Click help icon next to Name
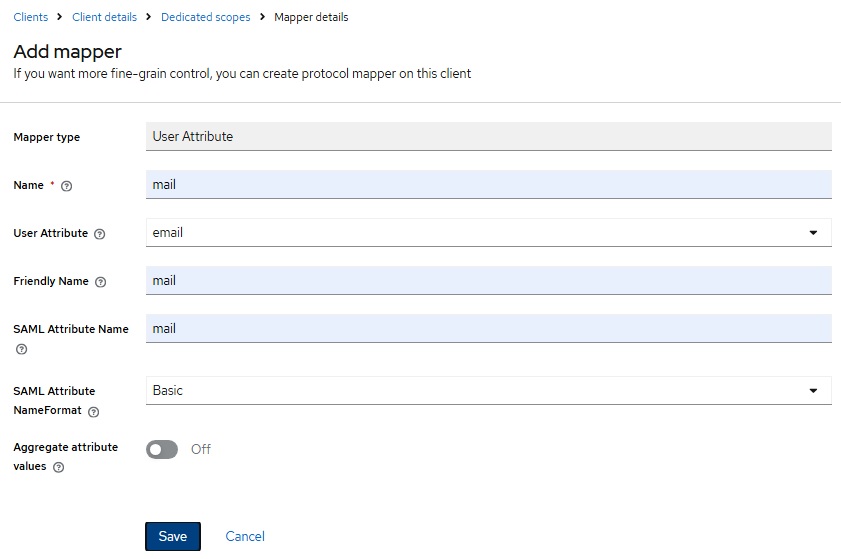The width and height of the screenshot is (841, 559). pyautogui.click(x=67, y=186)
